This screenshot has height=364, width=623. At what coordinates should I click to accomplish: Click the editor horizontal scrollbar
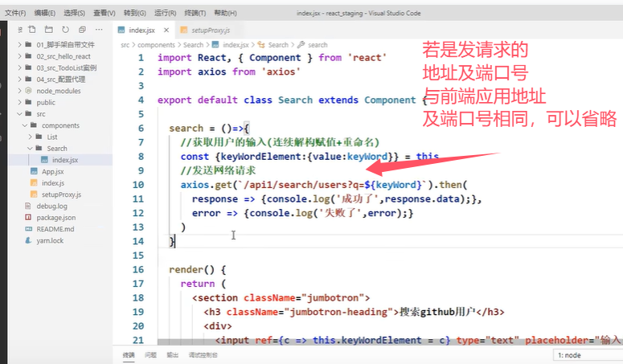pos(389,342)
